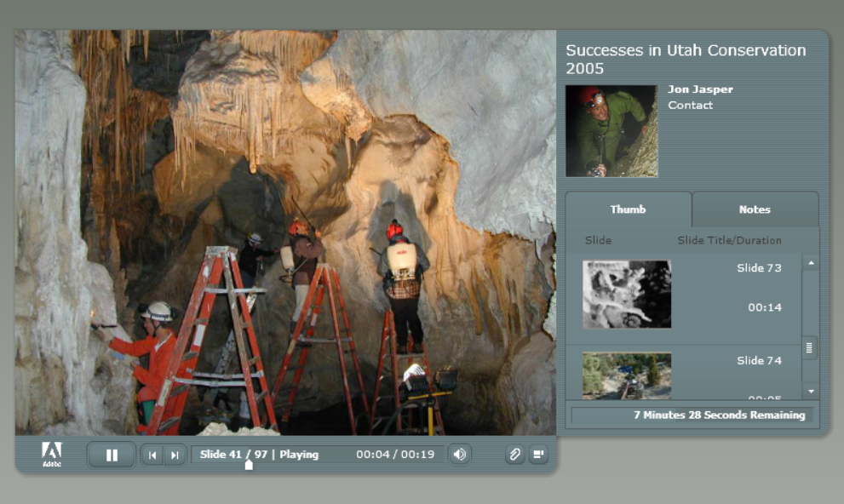Screen dimensions: 844x504
Task: Click the slide list scrollbar handle
Action: pyautogui.click(x=809, y=348)
